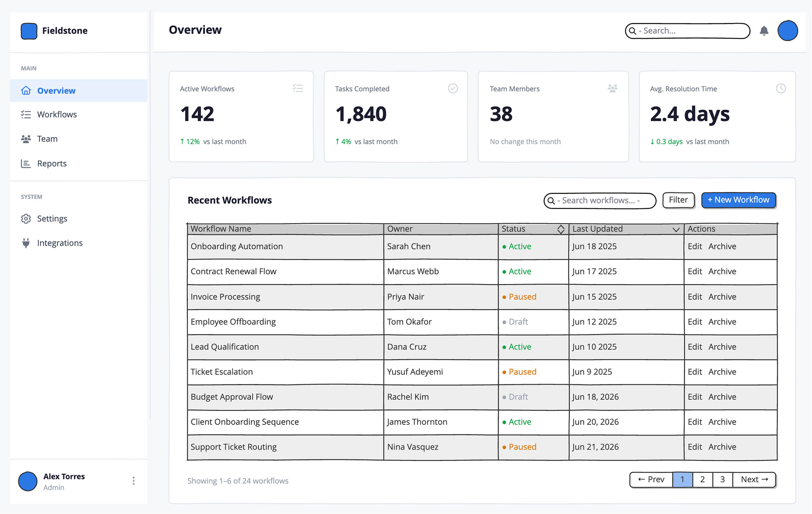Click the Avg. Resolution Time clock icon
Viewport: 812px width, 514px height.
coord(781,88)
